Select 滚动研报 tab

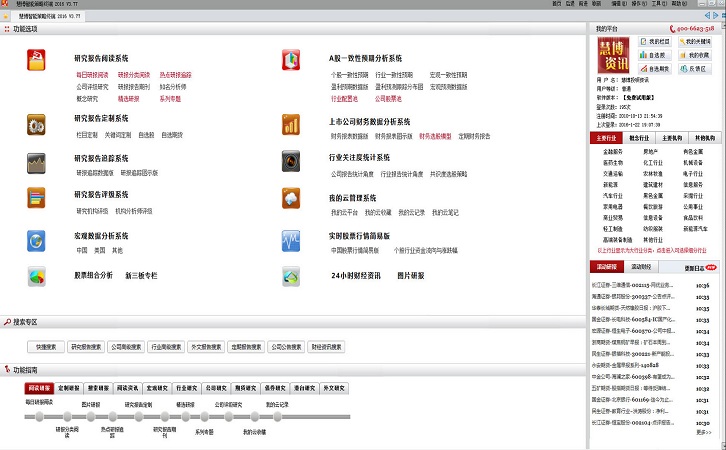(x=607, y=267)
